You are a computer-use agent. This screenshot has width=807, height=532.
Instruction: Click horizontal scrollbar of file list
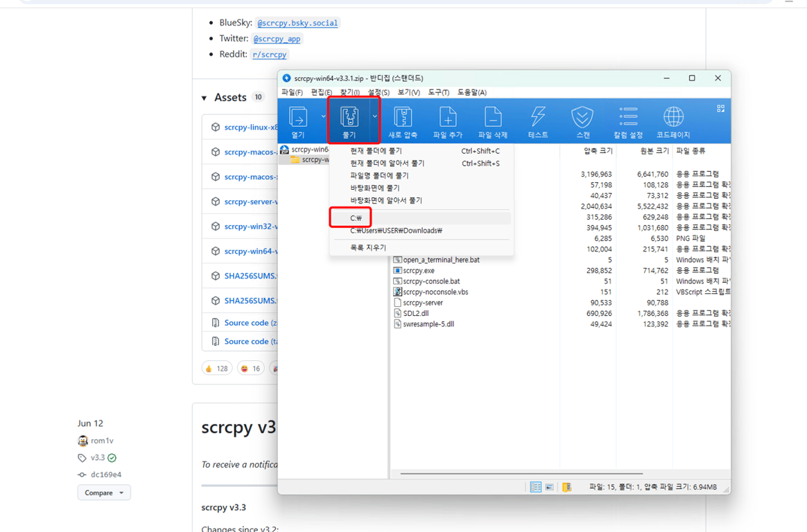pos(521,473)
